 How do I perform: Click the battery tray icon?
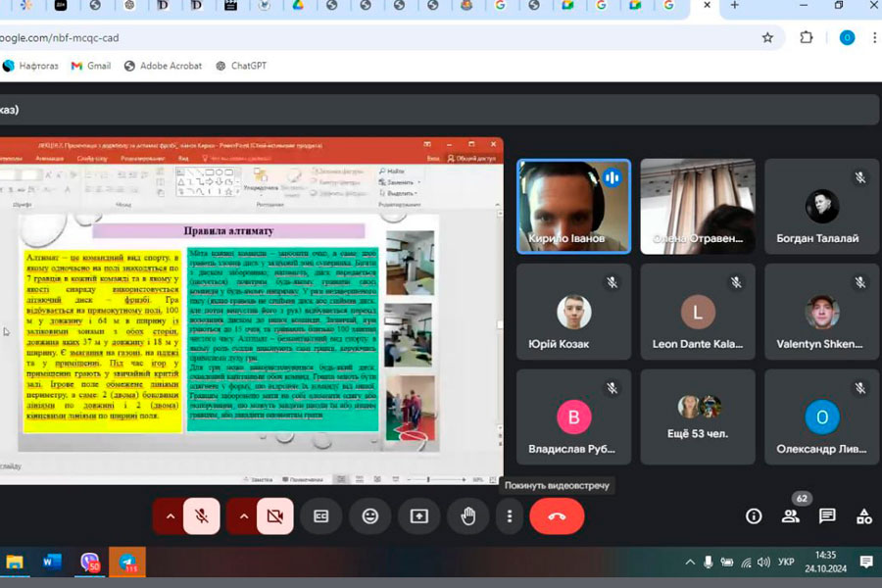click(x=727, y=562)
